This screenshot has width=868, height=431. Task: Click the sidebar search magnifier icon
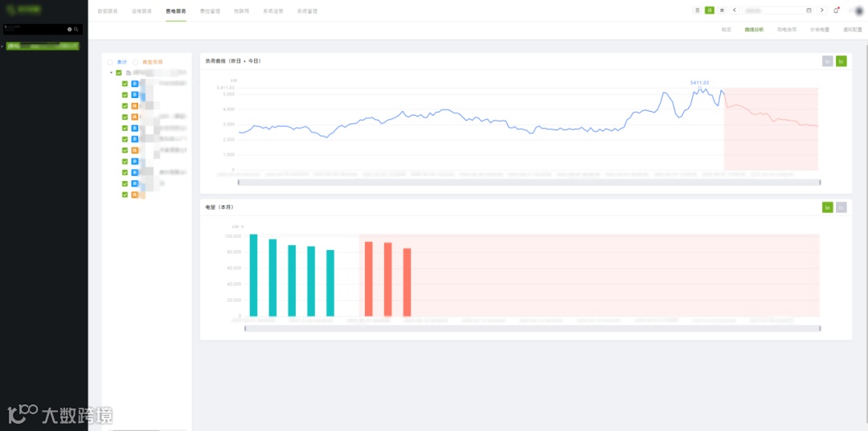76,29
